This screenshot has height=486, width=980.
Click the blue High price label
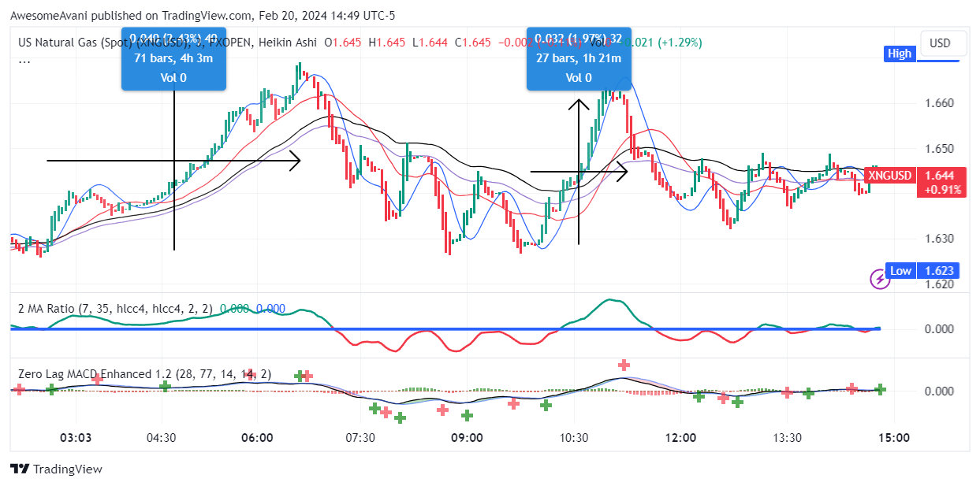tap(899, 54)
